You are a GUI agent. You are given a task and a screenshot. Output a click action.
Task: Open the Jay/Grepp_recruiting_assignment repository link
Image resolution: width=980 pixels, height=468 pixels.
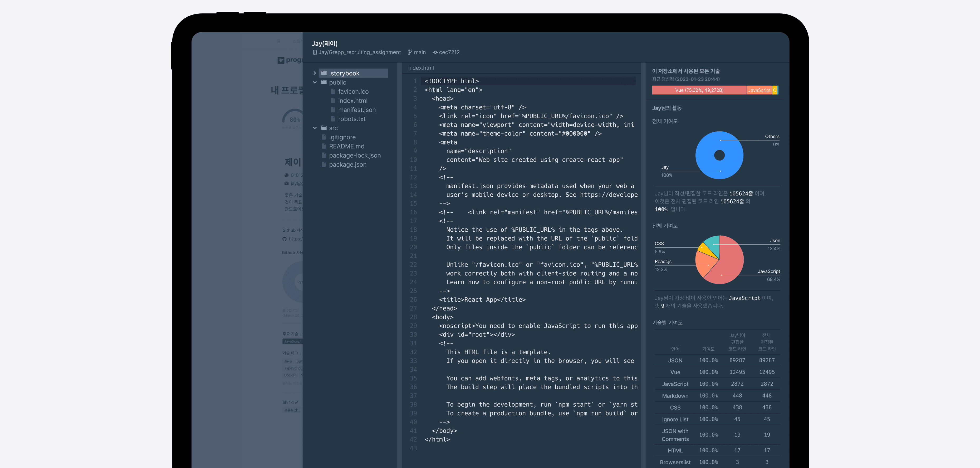coord(359,52)
